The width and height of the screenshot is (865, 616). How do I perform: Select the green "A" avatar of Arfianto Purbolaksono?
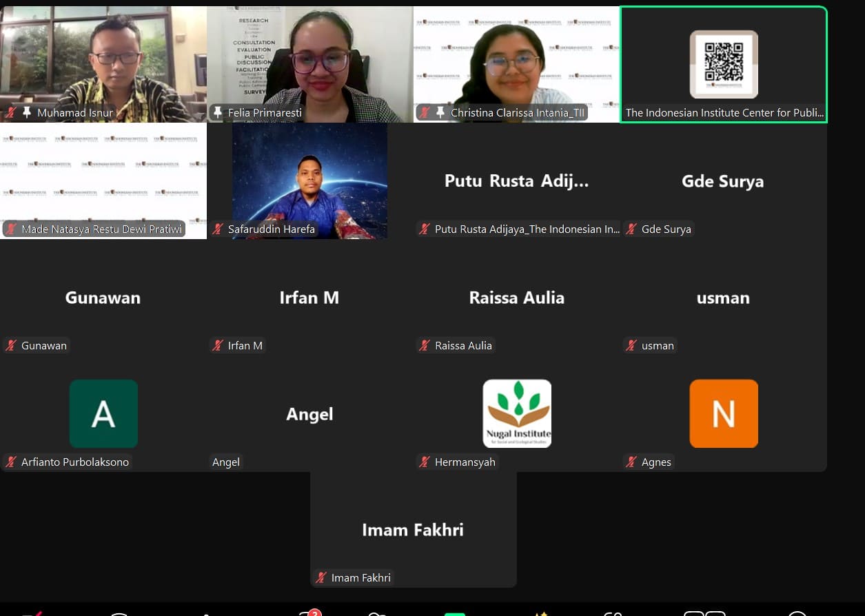pyautogui.click(x=103, y=413)
